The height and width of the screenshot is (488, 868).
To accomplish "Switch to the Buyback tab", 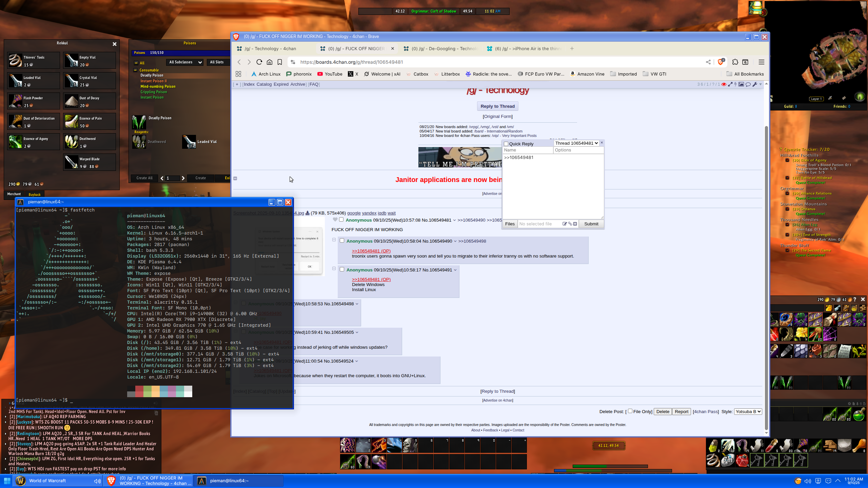I will point(35,195).
